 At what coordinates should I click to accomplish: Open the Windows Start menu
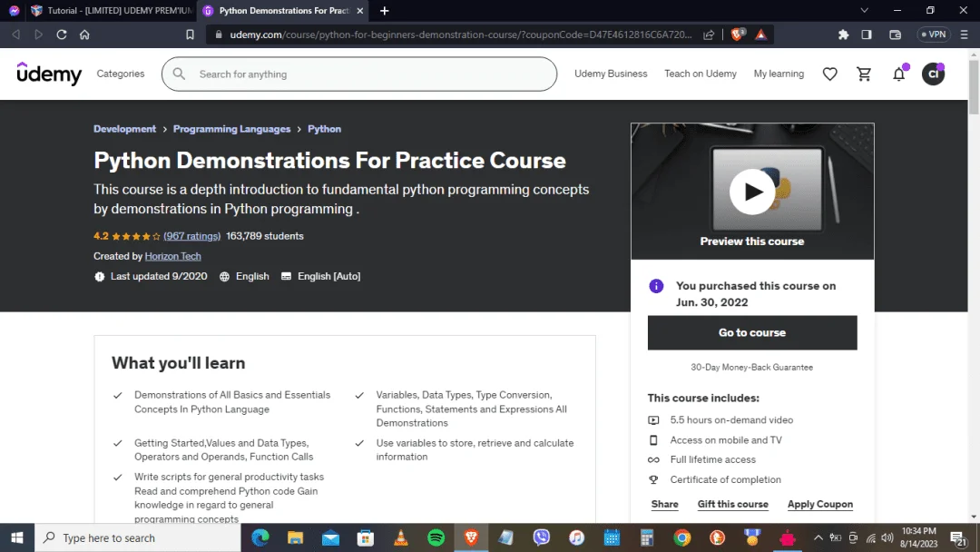click(17, 537)
